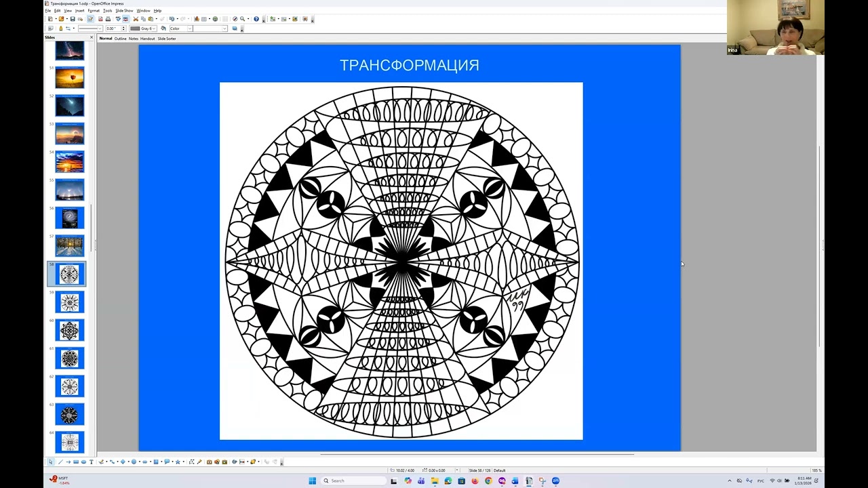Open the Navigator compass icon

pyautogui.click(x=235, y=19)
